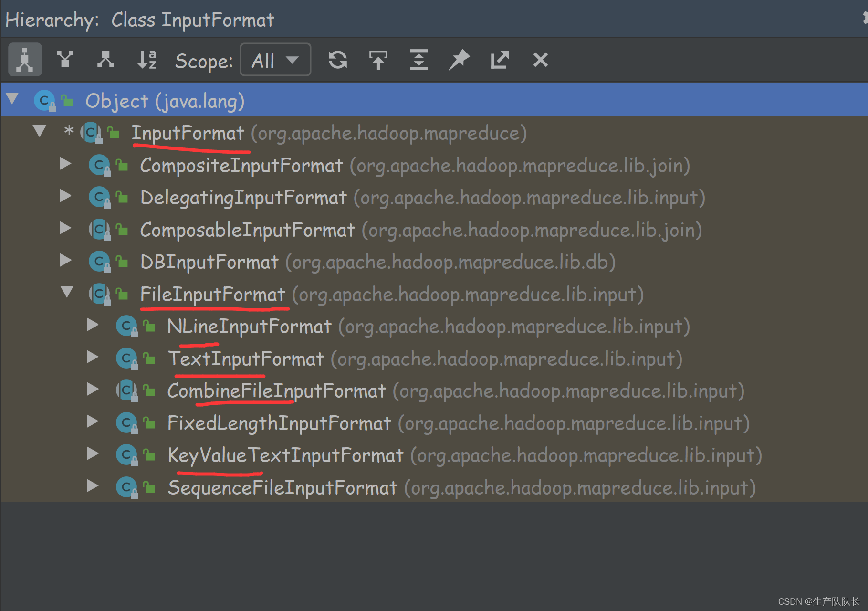868x611 pixels.
Task: Toggle alphabetical sort order
Action: click(x=146, y=60)
